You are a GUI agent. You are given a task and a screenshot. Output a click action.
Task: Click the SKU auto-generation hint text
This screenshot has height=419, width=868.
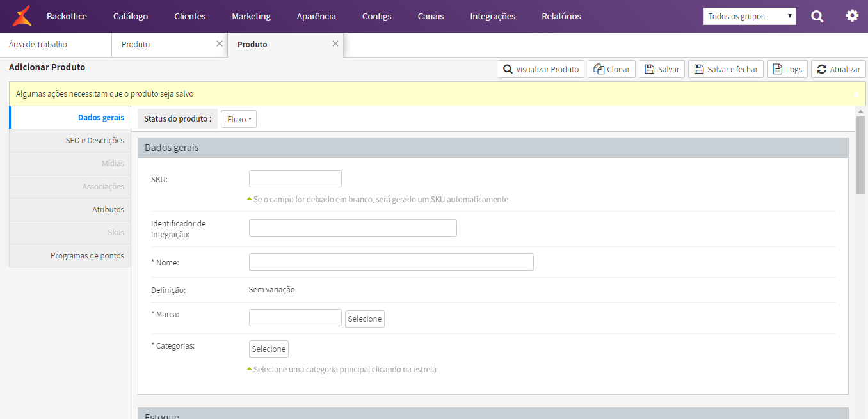tap(381, 200)
